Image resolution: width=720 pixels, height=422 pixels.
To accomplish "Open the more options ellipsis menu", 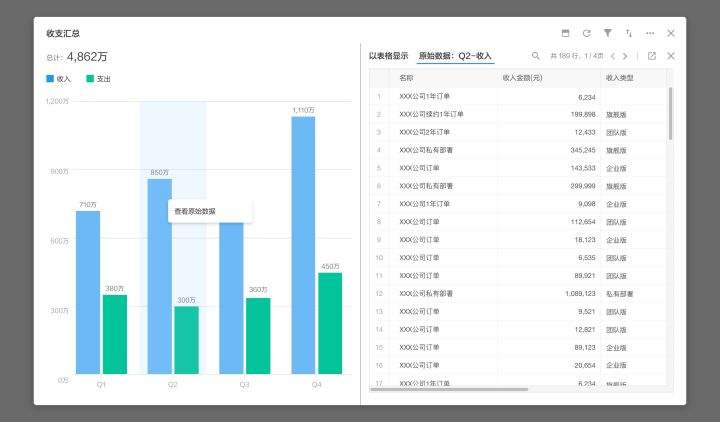I will (x=650, y=33).
